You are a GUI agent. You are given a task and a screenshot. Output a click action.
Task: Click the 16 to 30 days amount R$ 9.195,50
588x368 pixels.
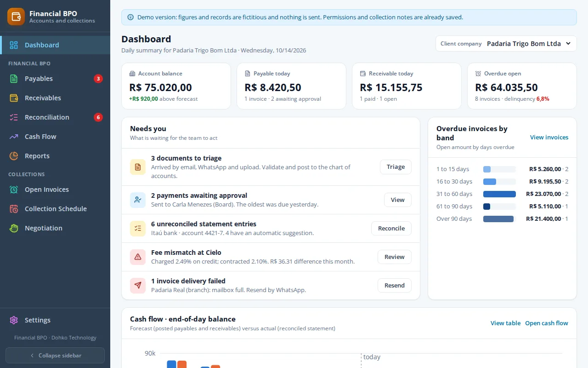[545, 182]
